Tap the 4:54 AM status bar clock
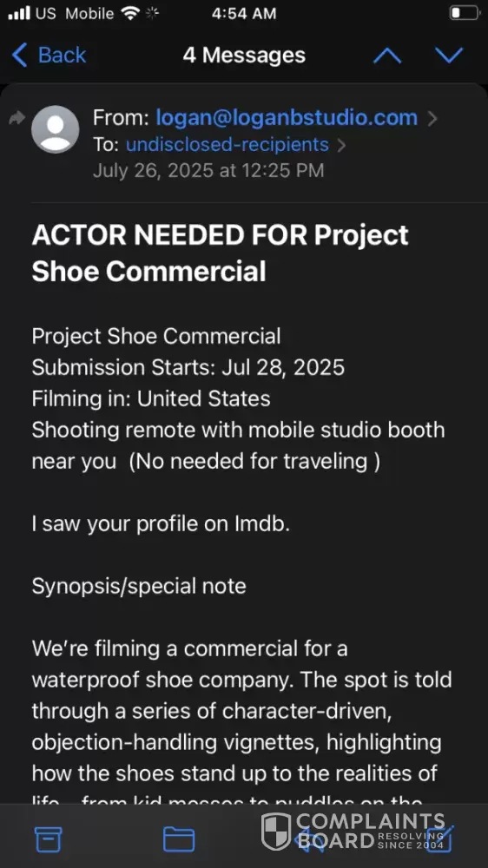 (244, 14)
